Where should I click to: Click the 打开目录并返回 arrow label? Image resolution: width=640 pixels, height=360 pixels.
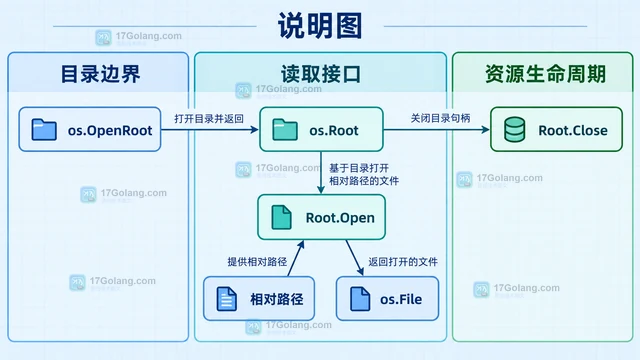click(209, 118)
